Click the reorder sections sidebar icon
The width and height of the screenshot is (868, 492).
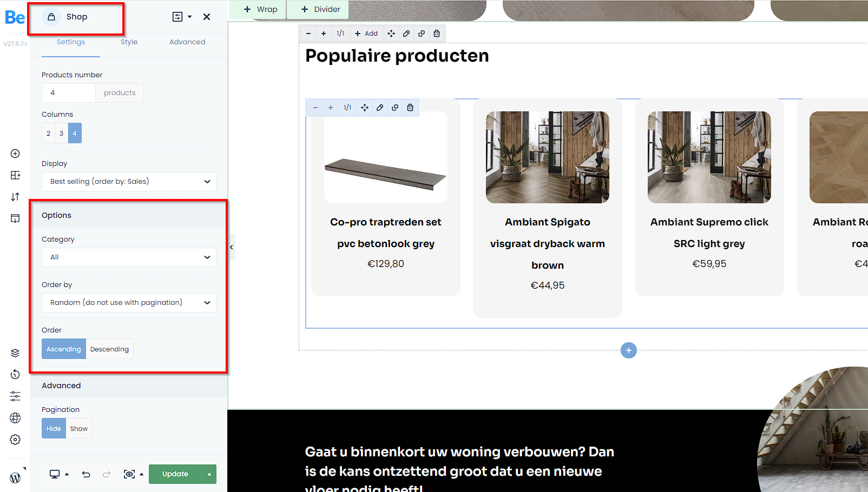[15, 197]
